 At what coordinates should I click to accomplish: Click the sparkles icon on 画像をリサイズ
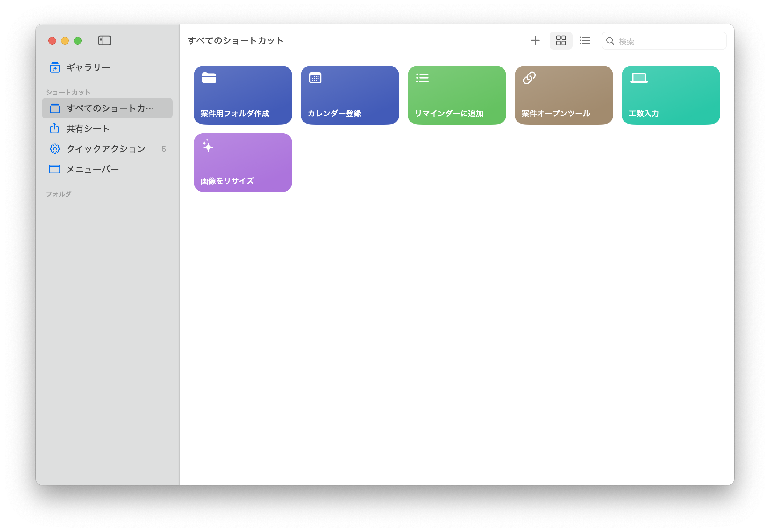click(207, 145)
